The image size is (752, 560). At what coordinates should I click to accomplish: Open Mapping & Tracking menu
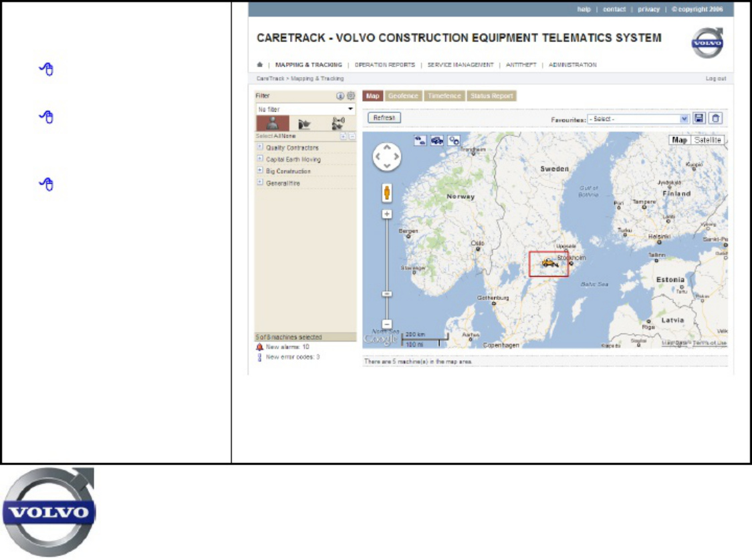click(x=309, y=65)
